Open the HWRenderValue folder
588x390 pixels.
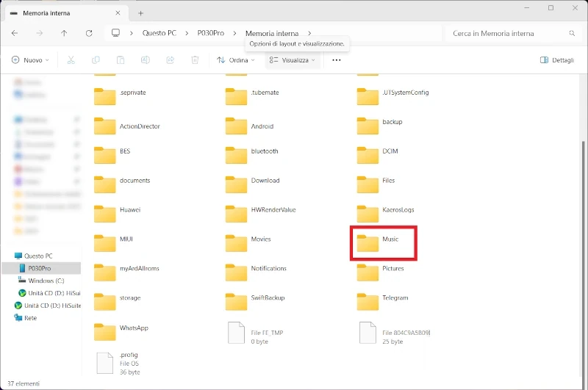coord(261,214)
